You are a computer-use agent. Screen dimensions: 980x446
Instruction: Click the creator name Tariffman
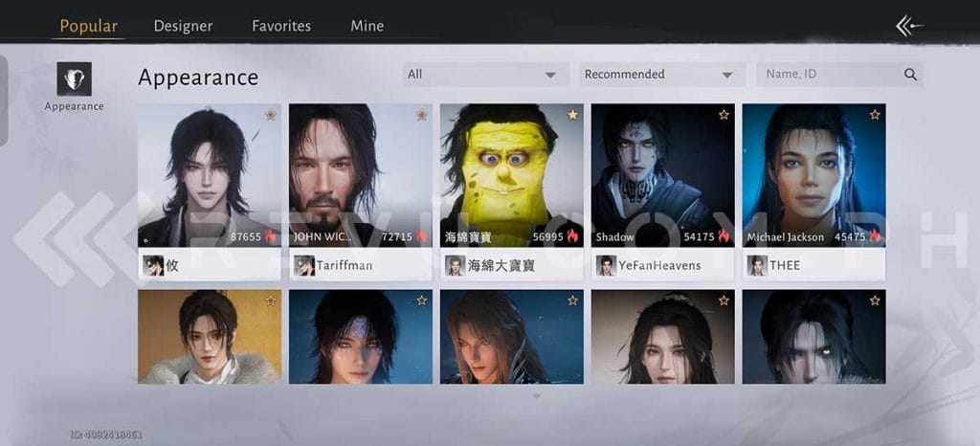pyautogui.click(x=345, y=265)
